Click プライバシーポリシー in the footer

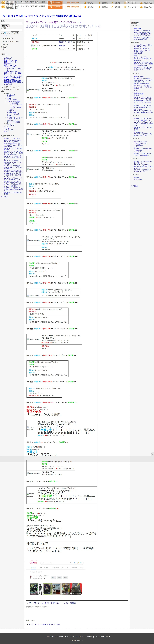tap(103, 637)
